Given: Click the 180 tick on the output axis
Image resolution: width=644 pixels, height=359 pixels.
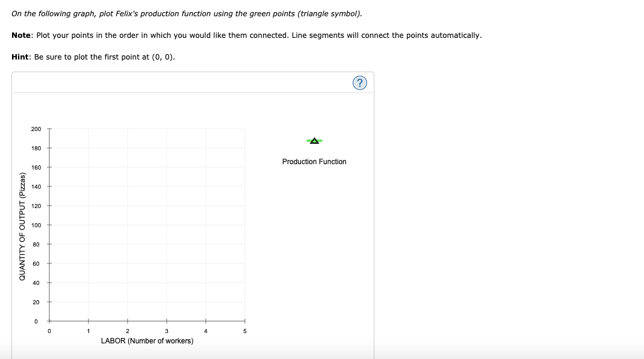Looking at the screenshot, I should pos(49,148).
